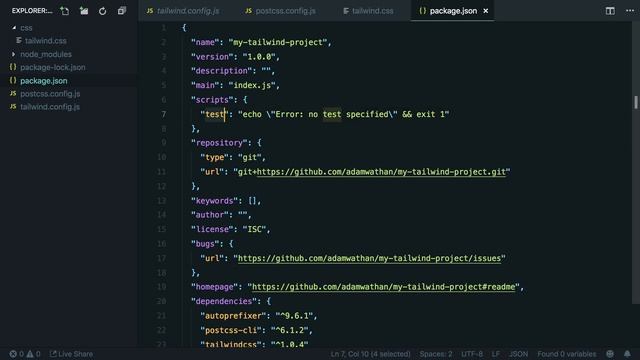Viewport: 640px width, 360px height.
Task: Click the New Folder icon in Explorer
Action: [x=84, y=11]
